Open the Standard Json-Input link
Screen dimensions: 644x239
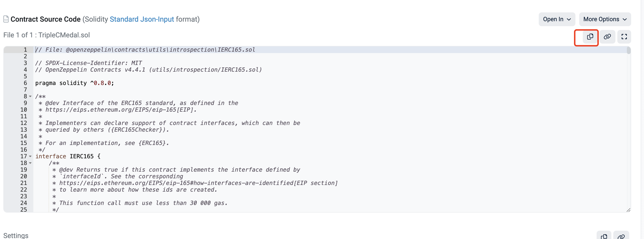click(141, 19)
